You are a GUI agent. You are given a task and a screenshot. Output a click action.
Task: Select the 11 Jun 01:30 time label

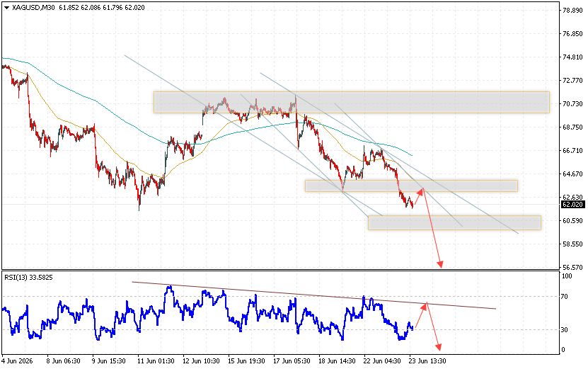156,361
